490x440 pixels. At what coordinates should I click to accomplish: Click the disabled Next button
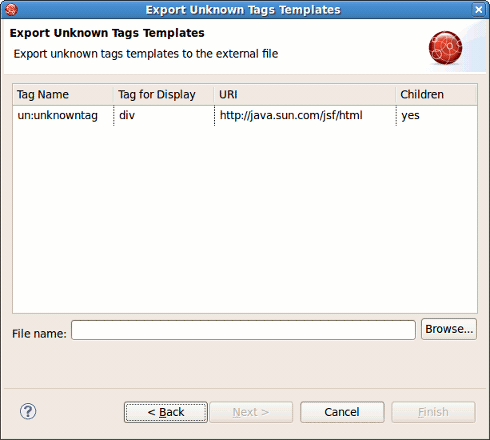tap(251, 412)
